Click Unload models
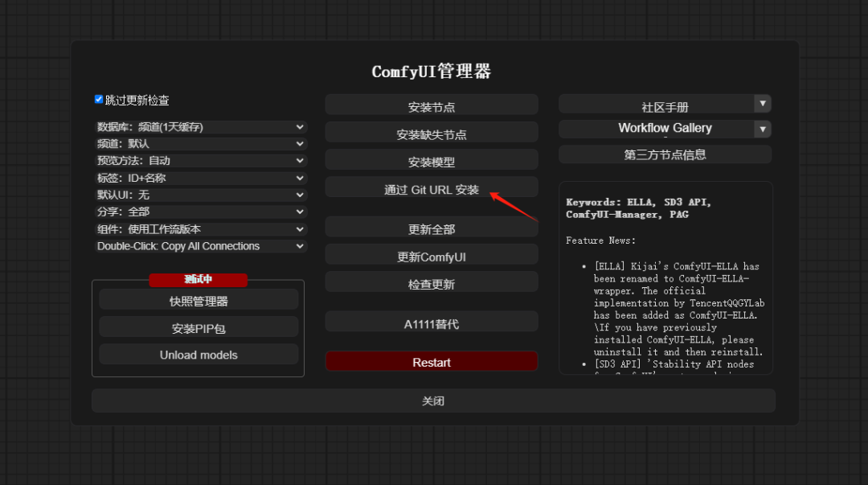 pos(198,354)
